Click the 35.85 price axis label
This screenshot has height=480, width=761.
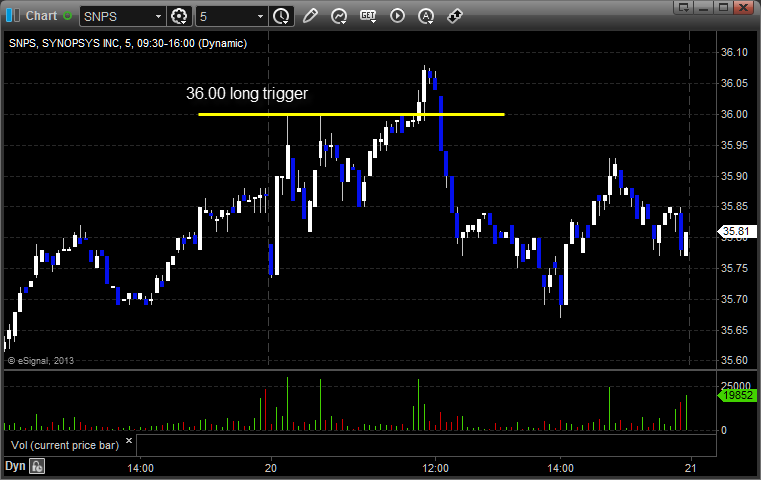734,206
